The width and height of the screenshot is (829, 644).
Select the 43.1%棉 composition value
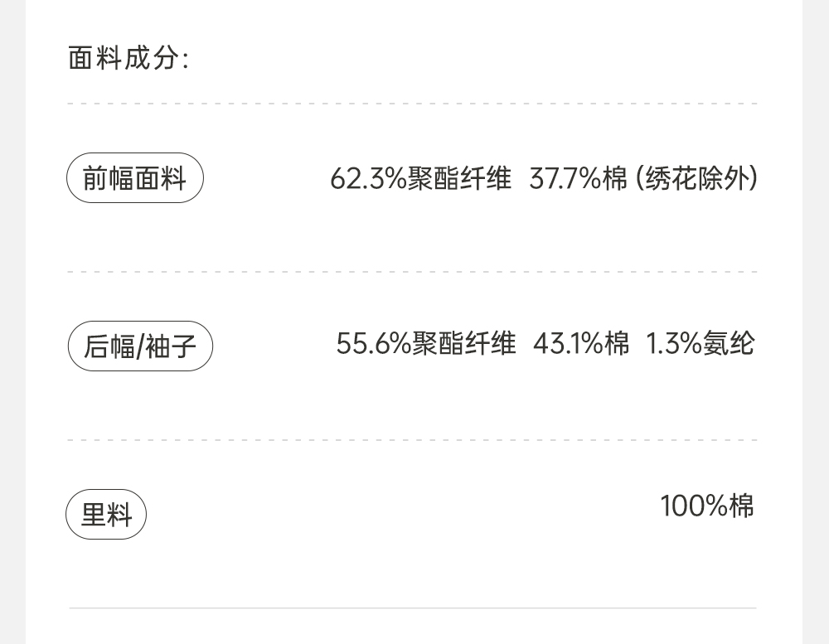[580, 343]
